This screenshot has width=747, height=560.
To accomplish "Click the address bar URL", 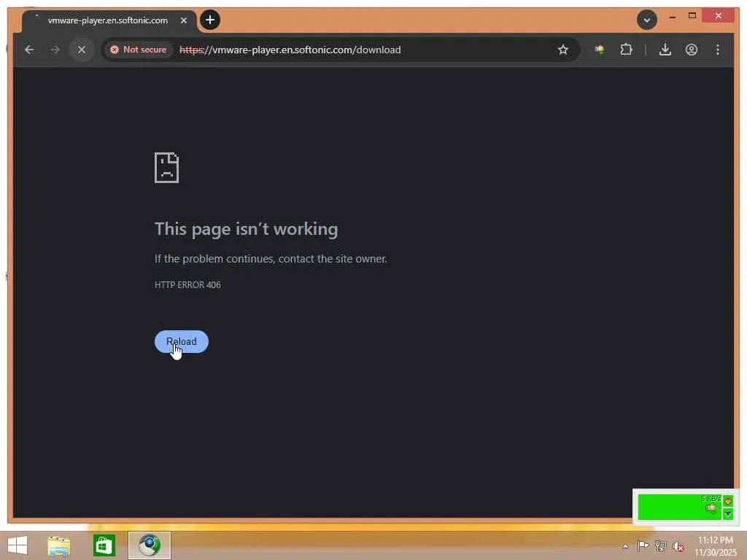I will [x=290, y=50].
